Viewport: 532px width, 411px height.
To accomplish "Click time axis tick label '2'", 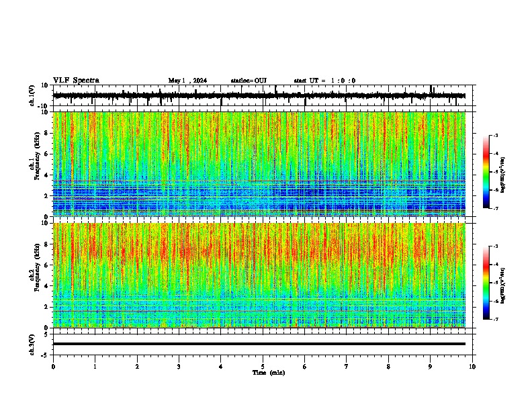I will click(x=137, y=367).
